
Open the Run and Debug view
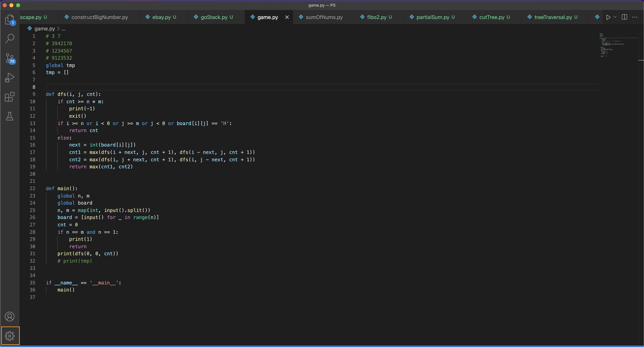coord(9,78)
